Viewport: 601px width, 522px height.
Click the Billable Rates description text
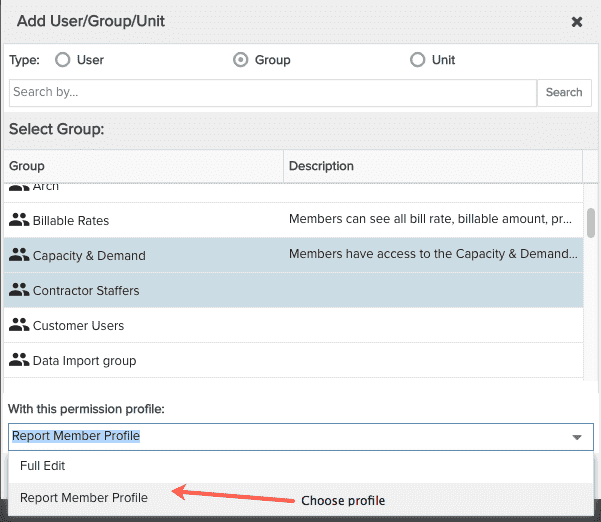(x=430, y=219)
